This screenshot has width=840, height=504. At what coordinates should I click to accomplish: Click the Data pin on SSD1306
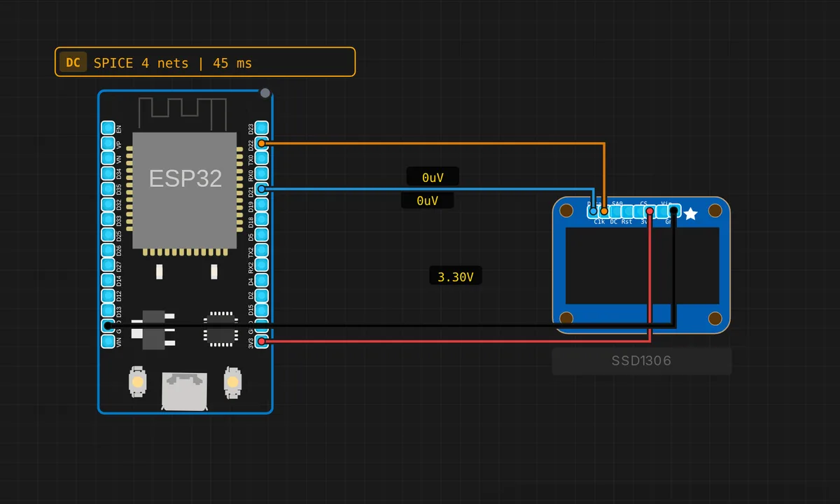click(x=593, y=211)
